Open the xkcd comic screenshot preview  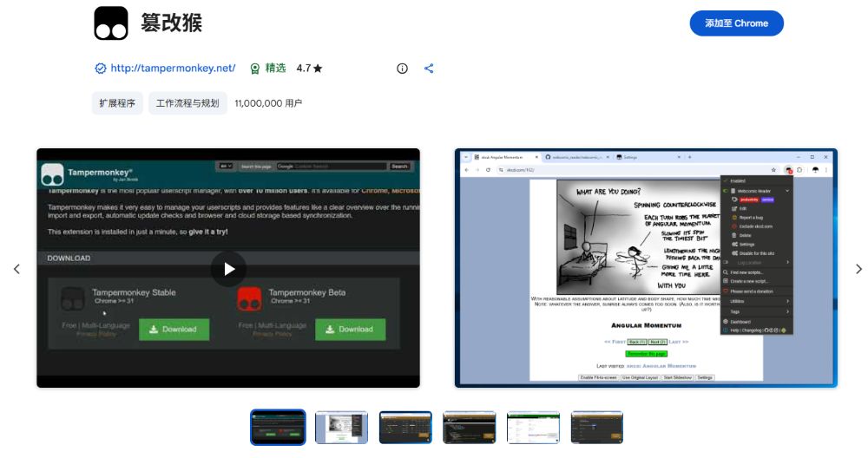pos(645,268)
